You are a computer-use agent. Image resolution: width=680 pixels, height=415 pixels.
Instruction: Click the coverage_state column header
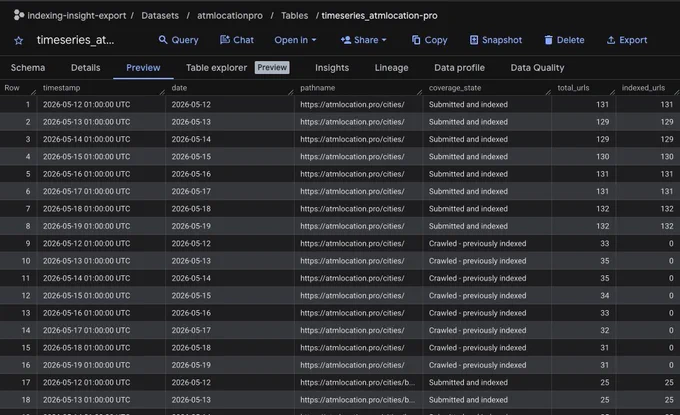pos(455,88)
